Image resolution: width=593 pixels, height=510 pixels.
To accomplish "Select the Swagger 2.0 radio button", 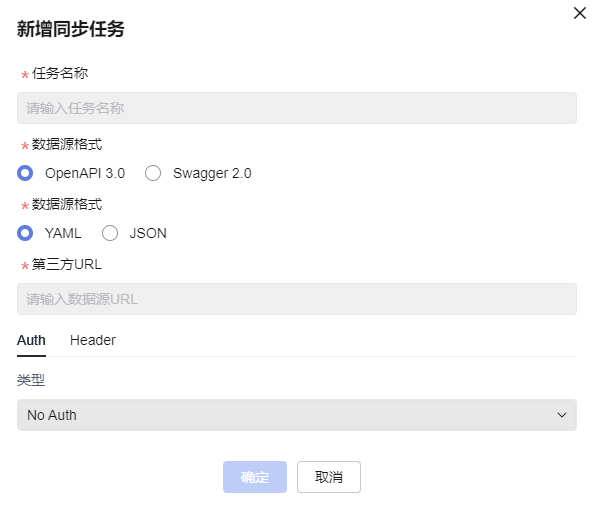I will 153,173.
